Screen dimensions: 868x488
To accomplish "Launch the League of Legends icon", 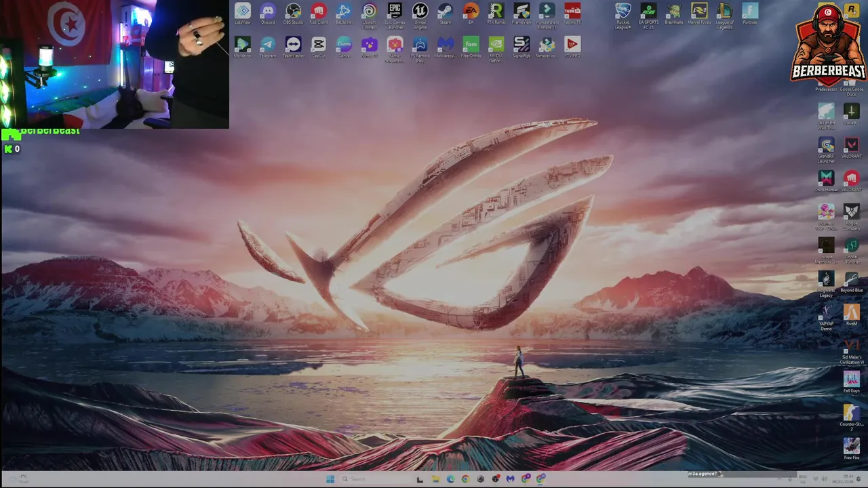I will tap(724, 16).
